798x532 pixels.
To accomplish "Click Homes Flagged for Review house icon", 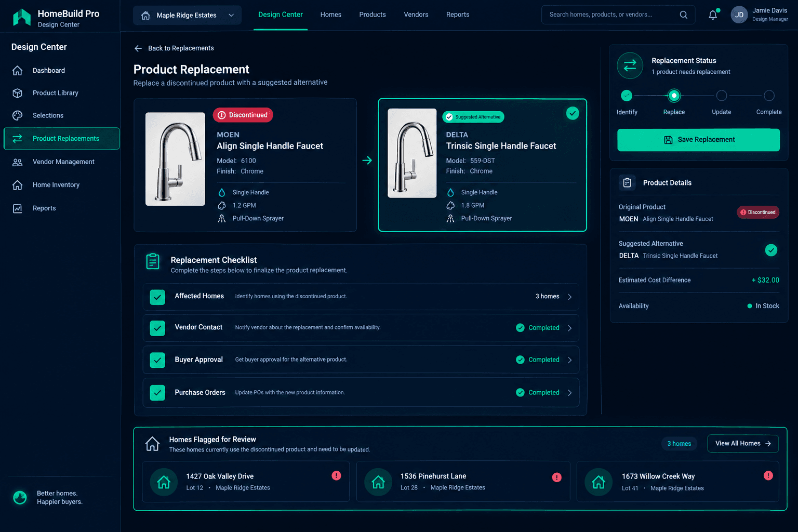I will click(x=152, y=444).
